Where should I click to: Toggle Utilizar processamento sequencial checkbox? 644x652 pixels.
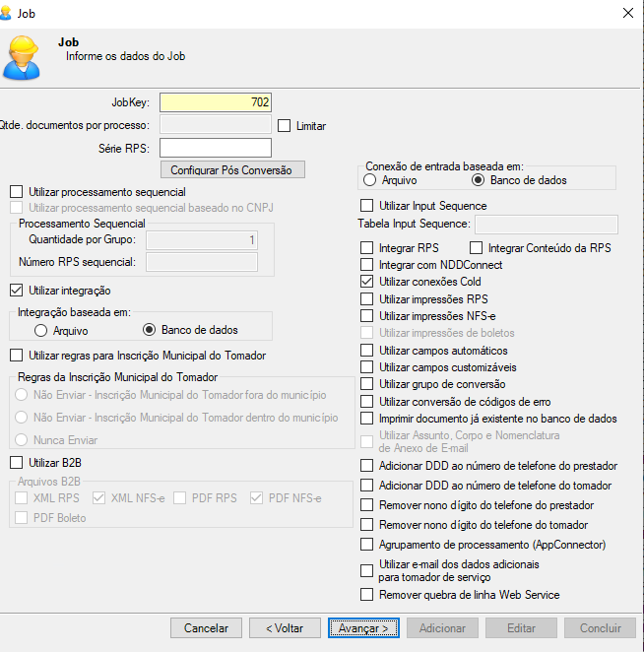coord(17,192)
